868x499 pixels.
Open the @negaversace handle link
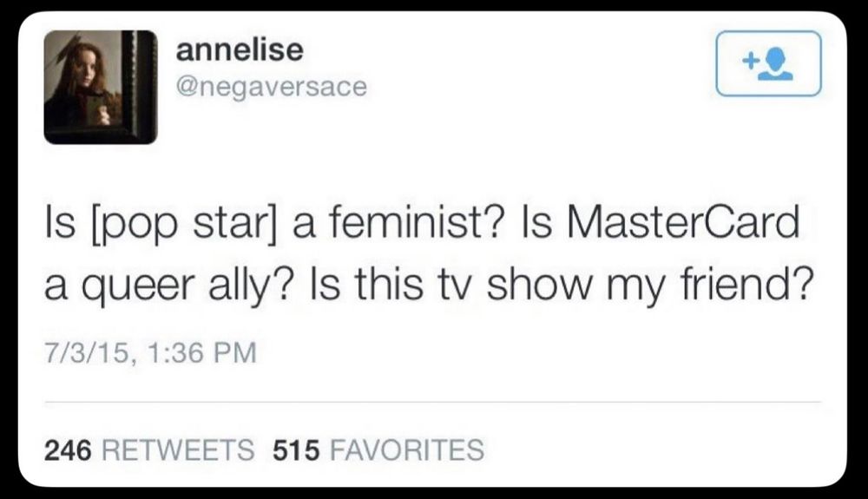point(272,87)
